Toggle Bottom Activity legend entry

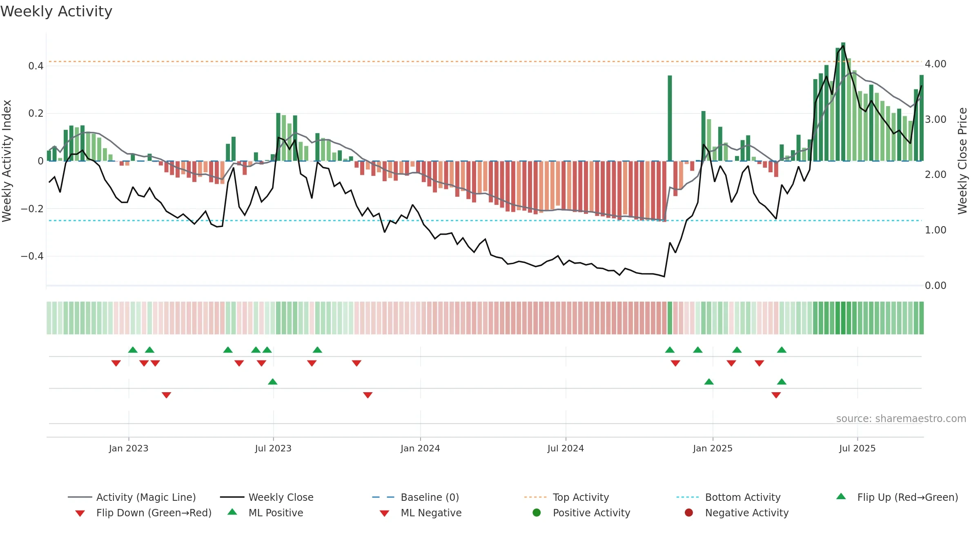click(x=728, y=497)
